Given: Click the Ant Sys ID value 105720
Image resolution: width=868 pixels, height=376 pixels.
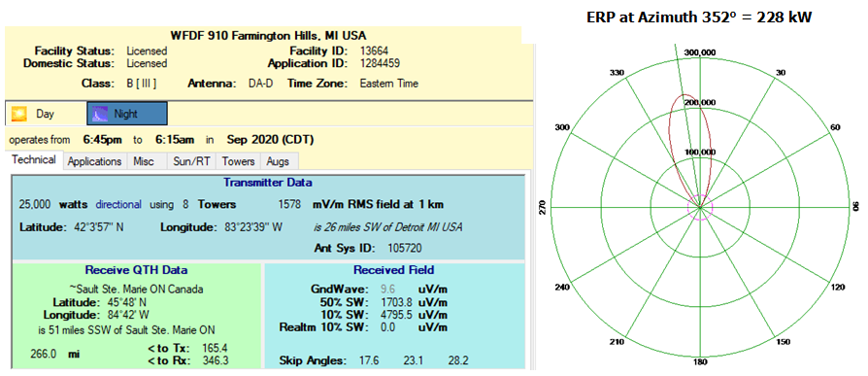Looking at the screenshot, I should (x=405, y=248).
